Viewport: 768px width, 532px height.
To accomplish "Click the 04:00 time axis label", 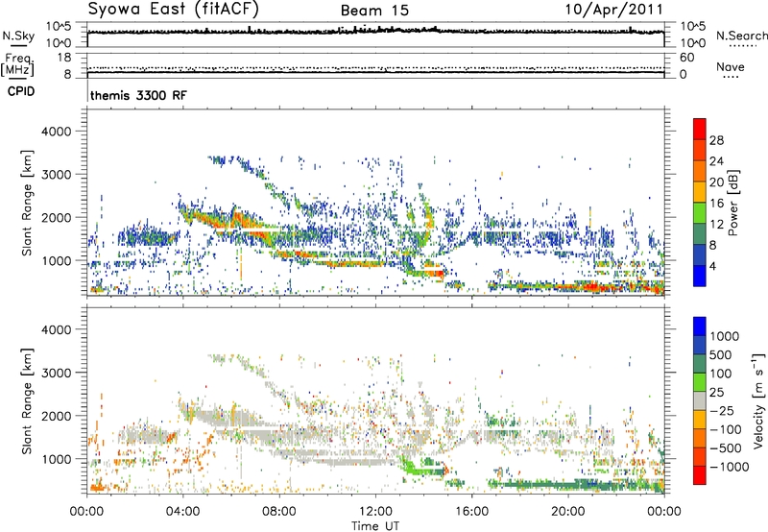I will (x=182, y=512).
